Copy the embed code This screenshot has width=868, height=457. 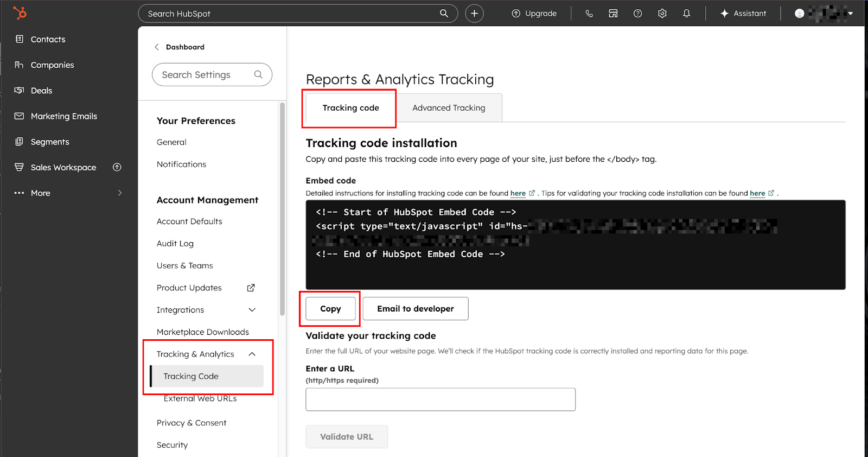[x=330, y=308]
